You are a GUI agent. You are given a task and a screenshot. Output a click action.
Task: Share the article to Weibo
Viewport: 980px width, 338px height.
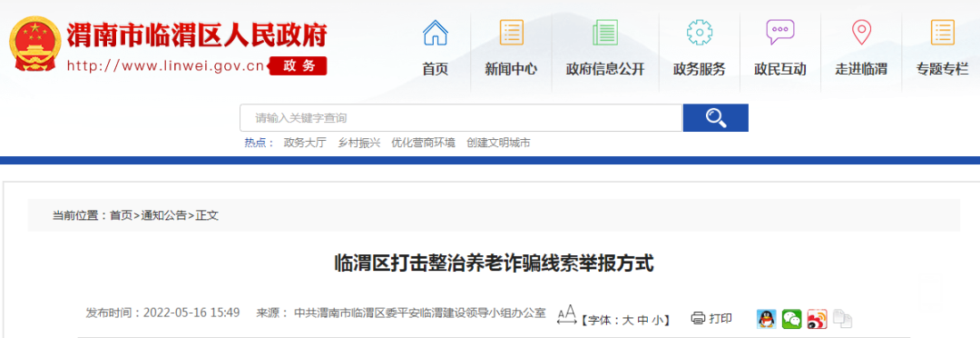pyautogui.click(x=817, y=319)
